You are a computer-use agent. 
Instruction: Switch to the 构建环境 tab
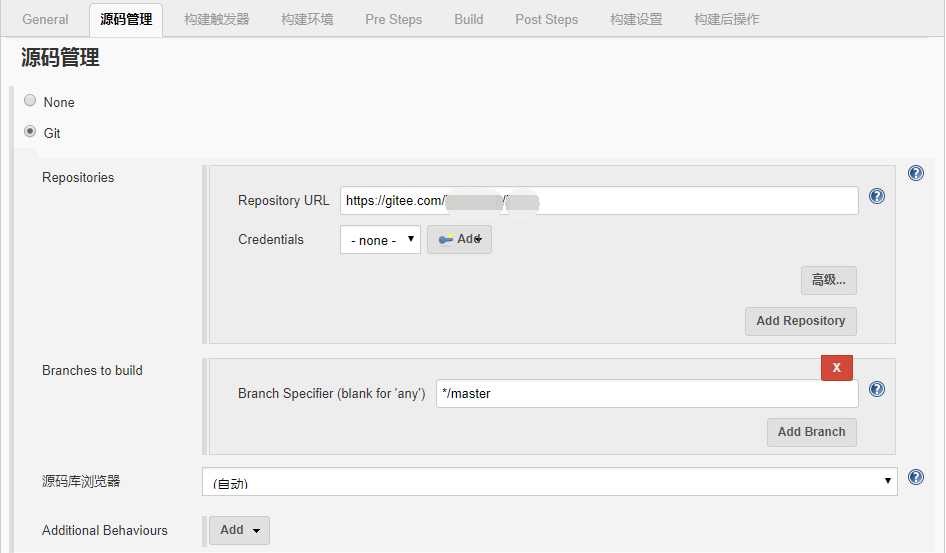click(x=307, y=19)
